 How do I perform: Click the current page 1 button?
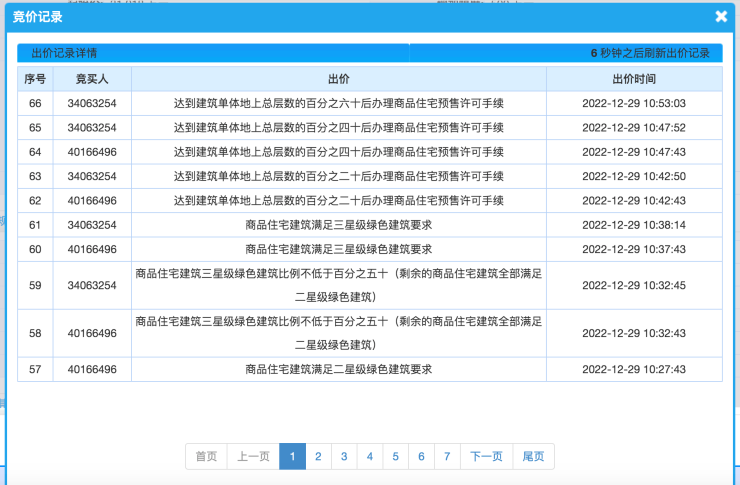tap(292, 457)
